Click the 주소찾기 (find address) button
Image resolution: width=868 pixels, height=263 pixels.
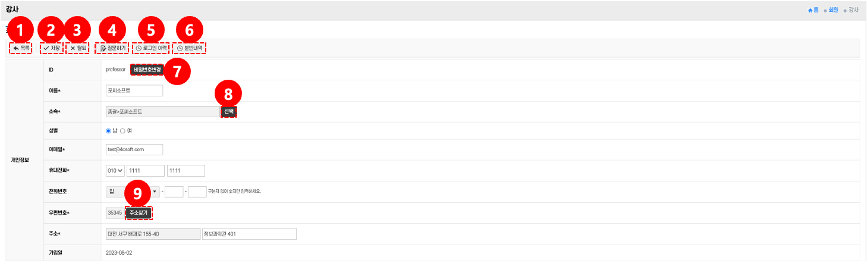pyautogui.click(x=139, y=212)
